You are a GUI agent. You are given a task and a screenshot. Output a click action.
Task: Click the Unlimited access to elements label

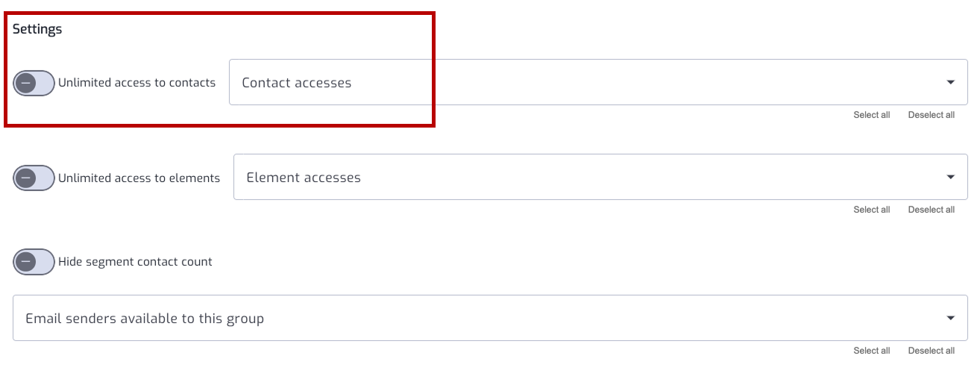click(139, 178)
